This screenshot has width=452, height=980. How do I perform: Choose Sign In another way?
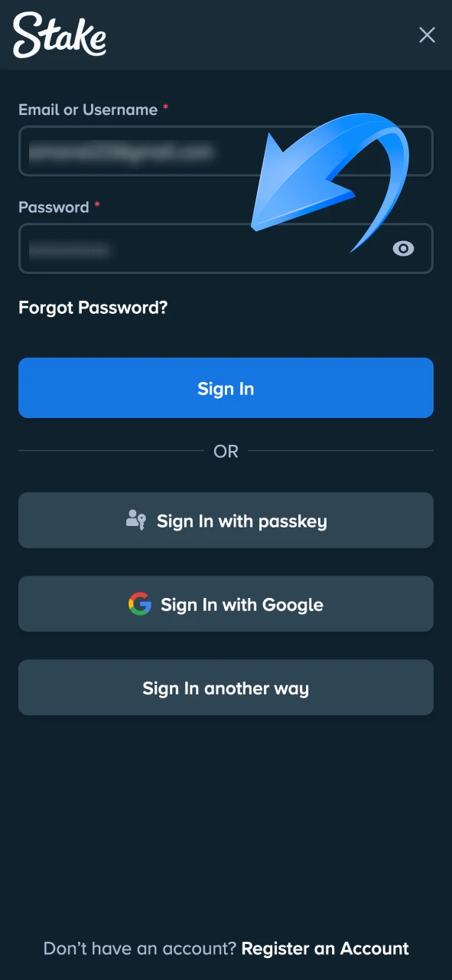click(226, 688)
